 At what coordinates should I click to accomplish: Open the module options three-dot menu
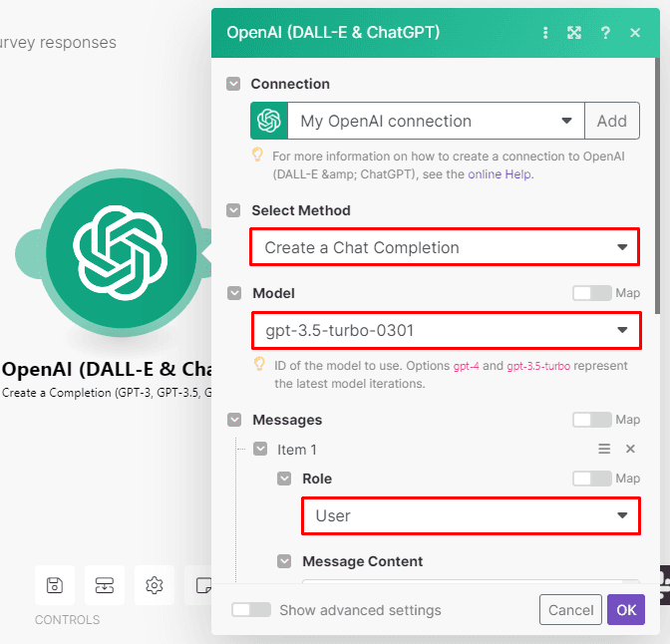[x=545, y=33]
